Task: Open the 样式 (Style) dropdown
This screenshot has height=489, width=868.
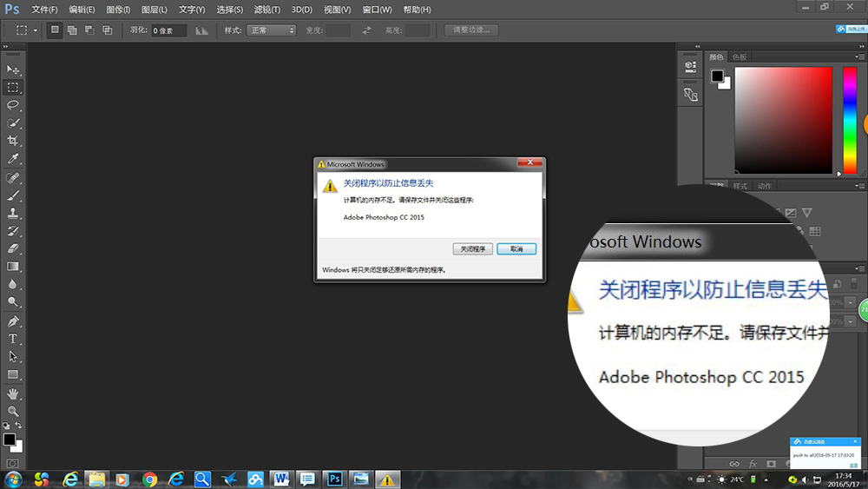Action: click(x=271, y=30)
